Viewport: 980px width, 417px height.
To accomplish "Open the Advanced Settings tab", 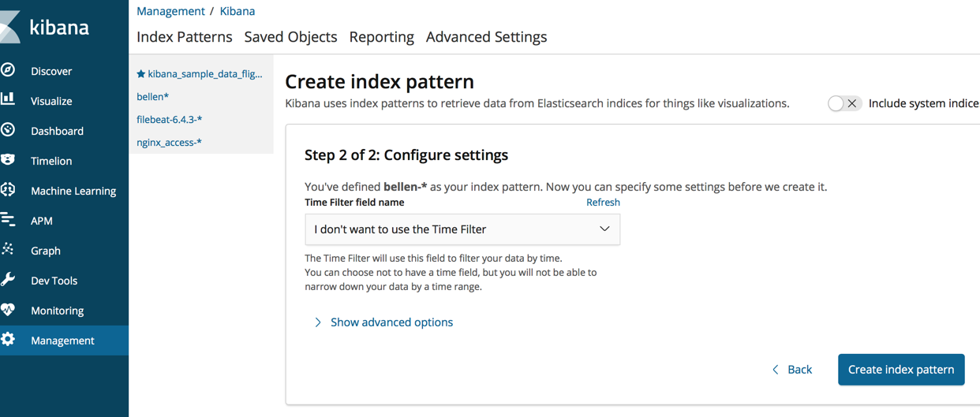I will (x=486, y=37).
